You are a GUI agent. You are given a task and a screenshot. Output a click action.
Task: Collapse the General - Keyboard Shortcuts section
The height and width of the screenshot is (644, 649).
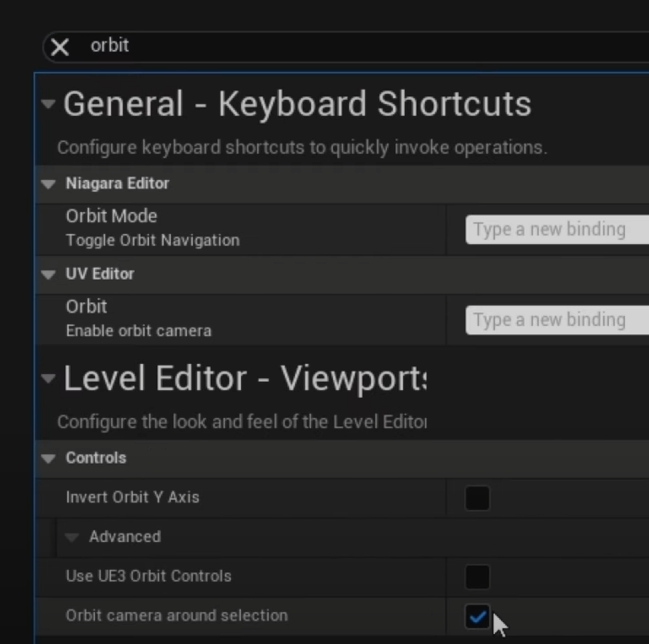pos(48,103)
